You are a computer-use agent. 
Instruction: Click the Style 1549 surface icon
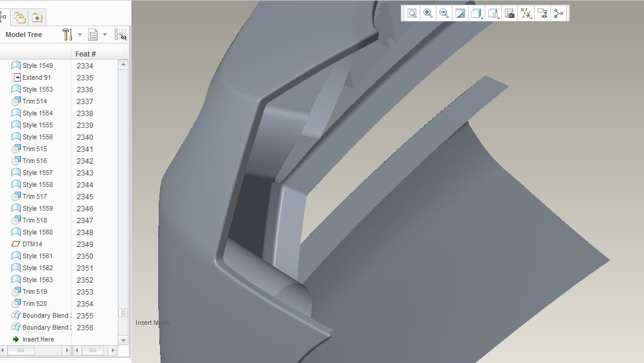click(16, 65)
